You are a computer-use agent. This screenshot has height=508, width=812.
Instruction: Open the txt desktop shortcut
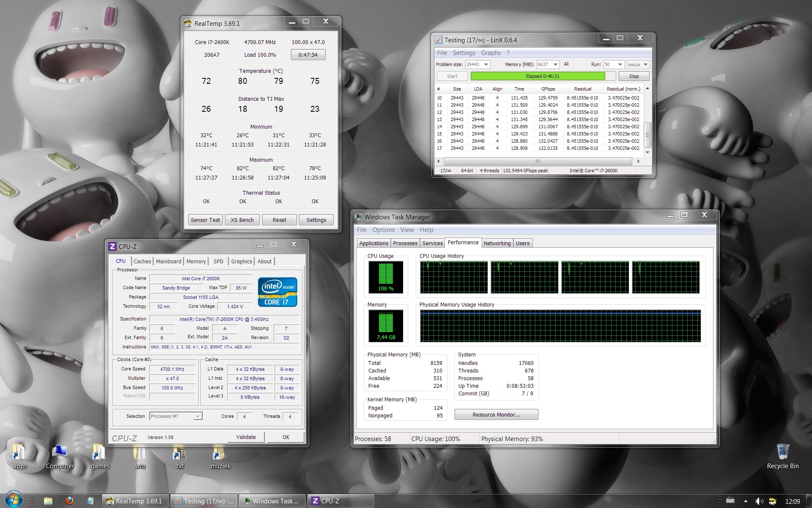(180, 456)
